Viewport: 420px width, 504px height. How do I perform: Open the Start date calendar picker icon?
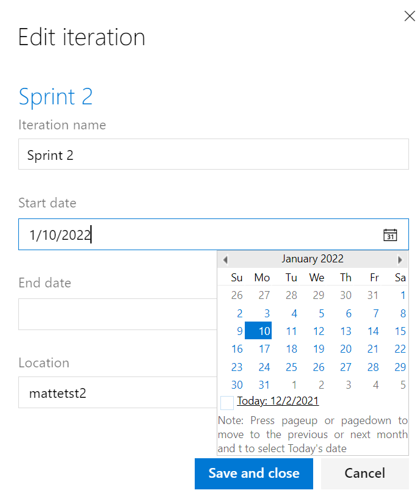390,235
